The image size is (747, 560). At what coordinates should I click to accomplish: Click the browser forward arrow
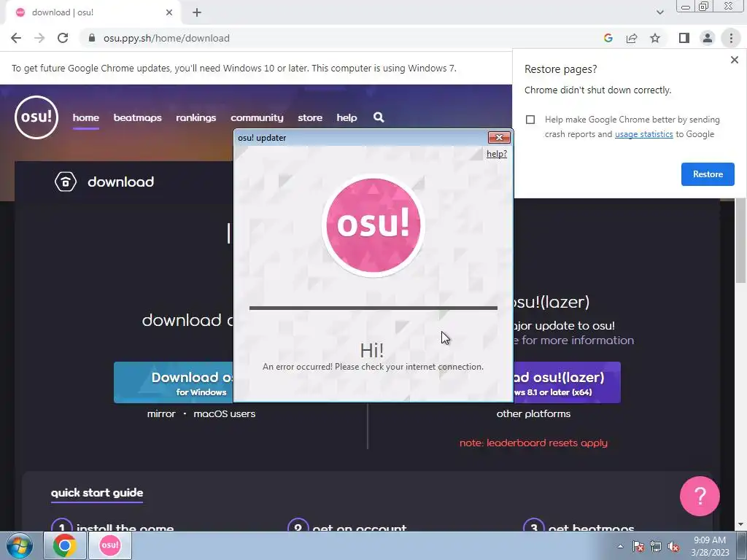coord(39,38)
